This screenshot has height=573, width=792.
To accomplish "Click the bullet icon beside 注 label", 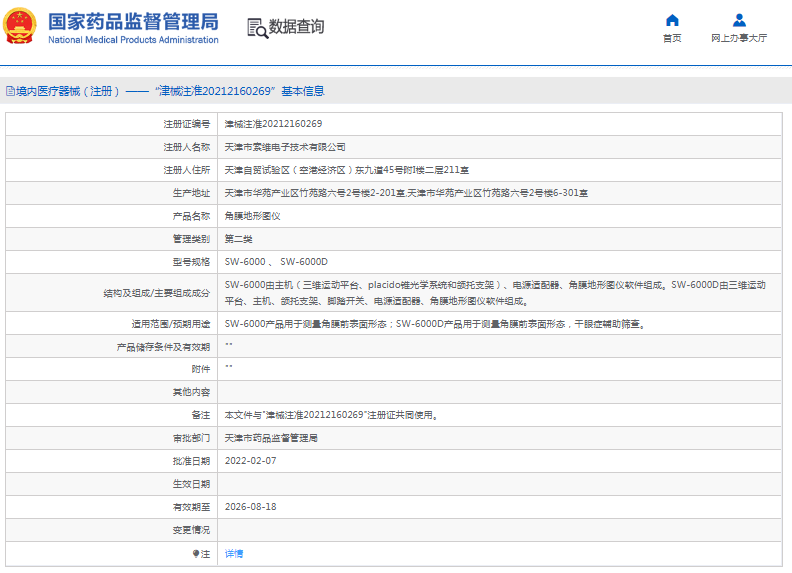I will [x=196, y=553].
